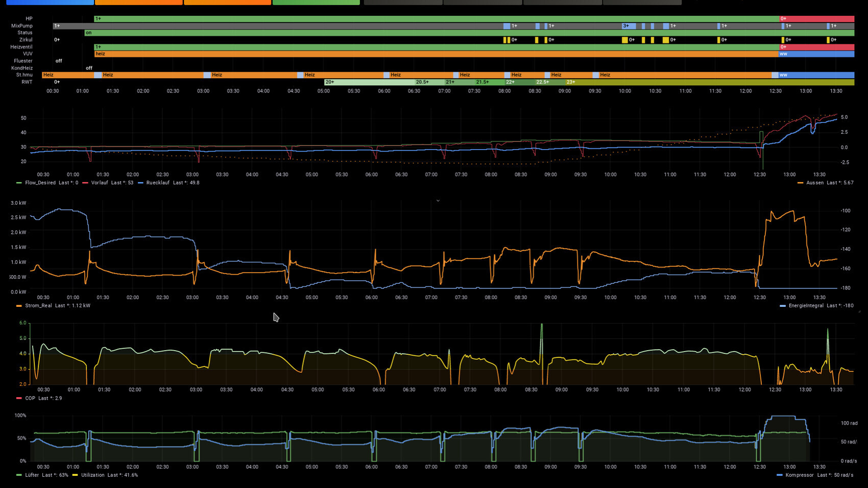Click the green on segment in Status row
This screenshot has width=868, height=488.
click(x=460, y=33)
